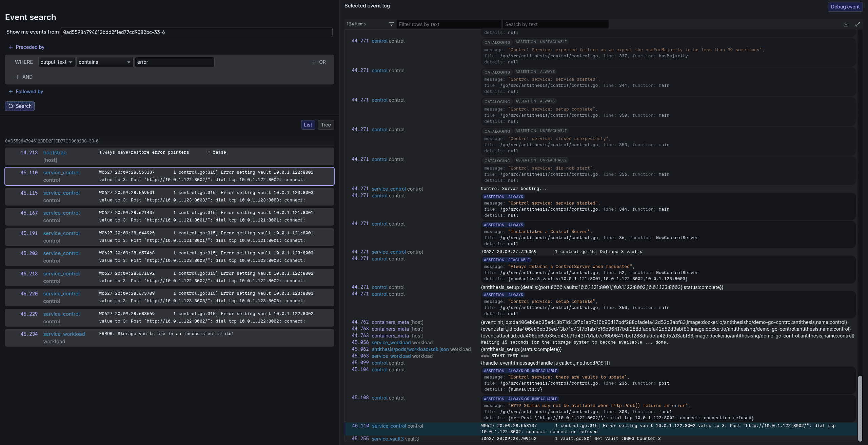Image resolution: width=868 pixels, height=445 pixels.
Task: Click the event log vertical scrollbar
Action: coord(860,408)
